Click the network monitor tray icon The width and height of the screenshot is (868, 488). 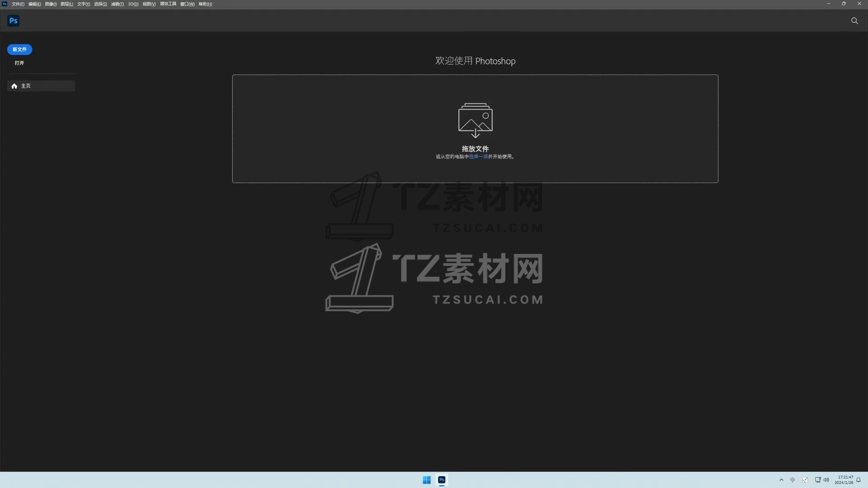(x=817, y=480)
